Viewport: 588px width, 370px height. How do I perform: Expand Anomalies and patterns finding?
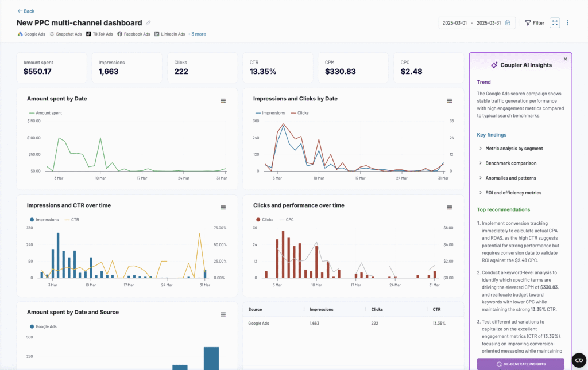[x=508, y=178]
